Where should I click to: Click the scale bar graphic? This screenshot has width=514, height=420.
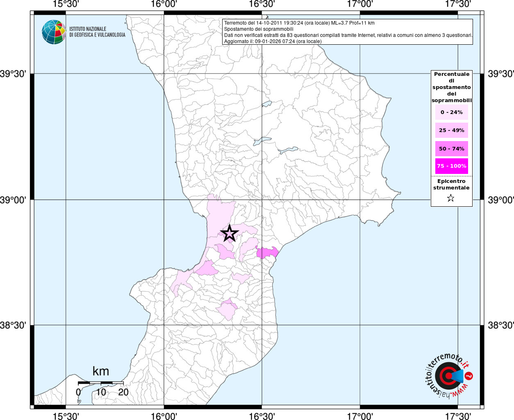tap(101, 383)
